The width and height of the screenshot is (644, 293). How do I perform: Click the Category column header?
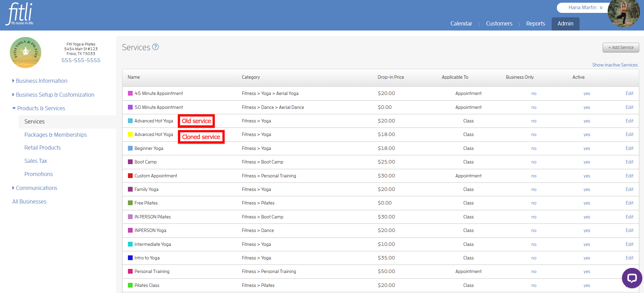[x=251, y=77]
